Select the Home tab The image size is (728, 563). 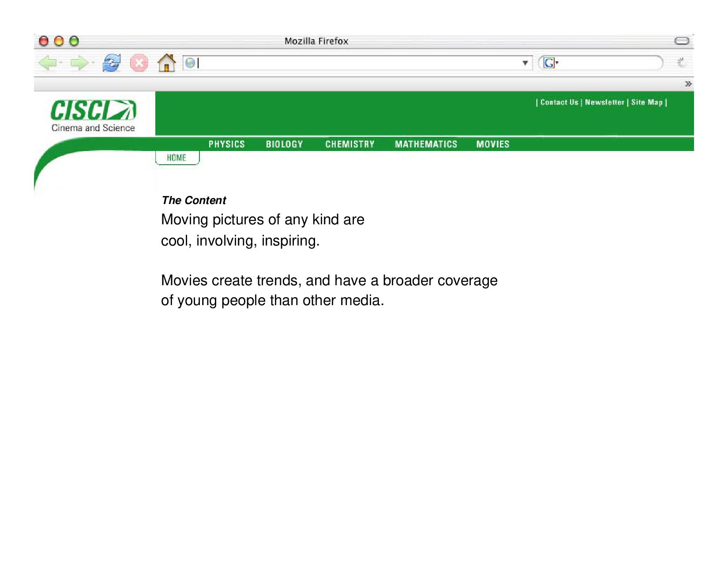tap(177, 158)
